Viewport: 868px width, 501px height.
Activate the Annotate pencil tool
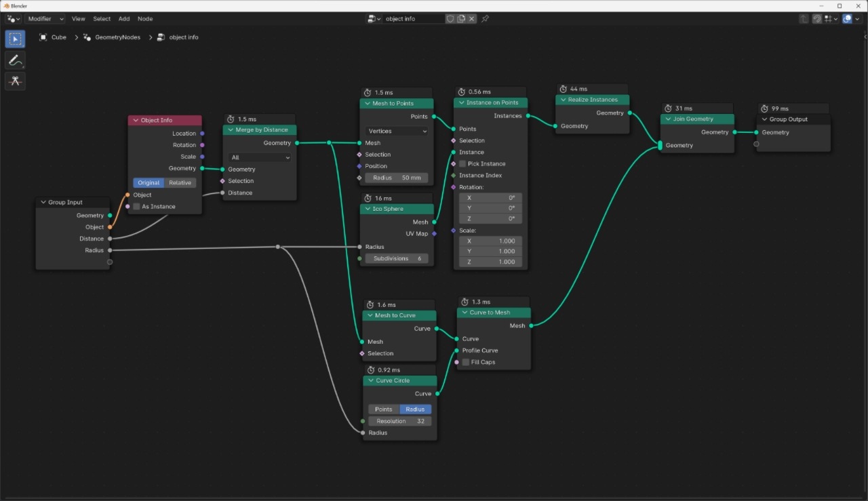click(x=15, y=60)
